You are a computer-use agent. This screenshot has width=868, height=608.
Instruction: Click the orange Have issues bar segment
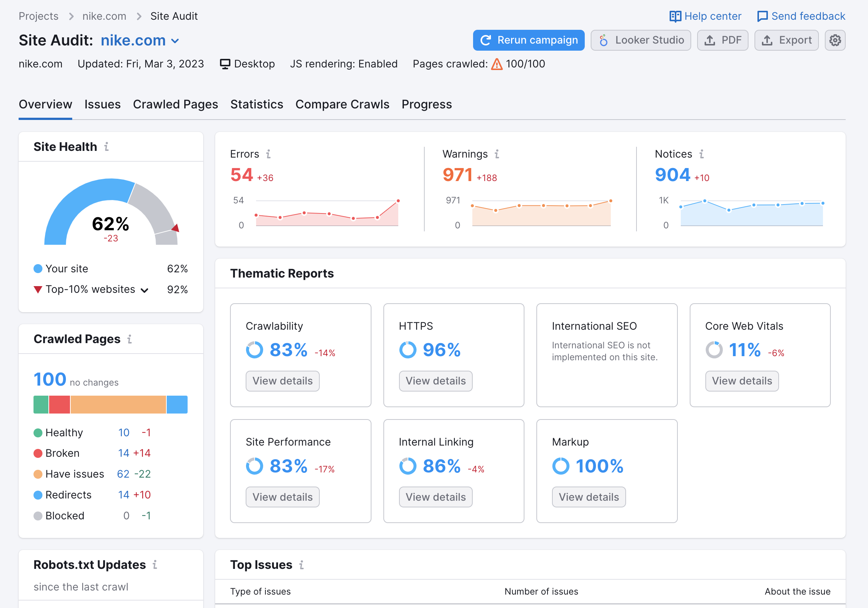(x=118, y=405)
